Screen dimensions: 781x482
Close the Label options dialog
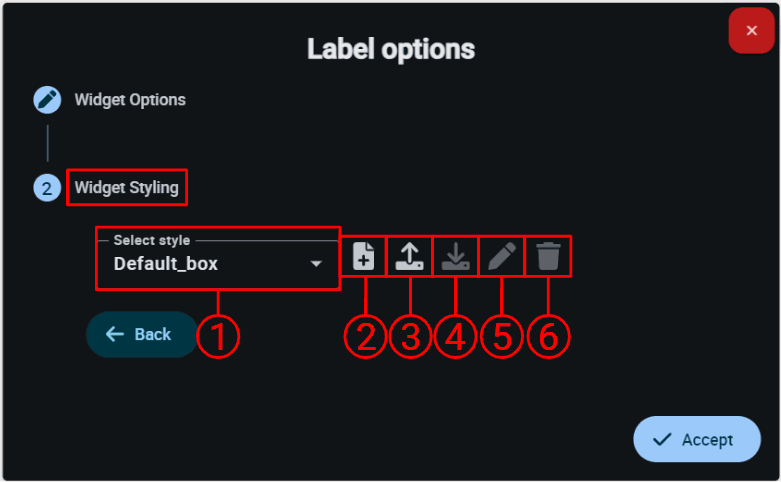[752, 31]
